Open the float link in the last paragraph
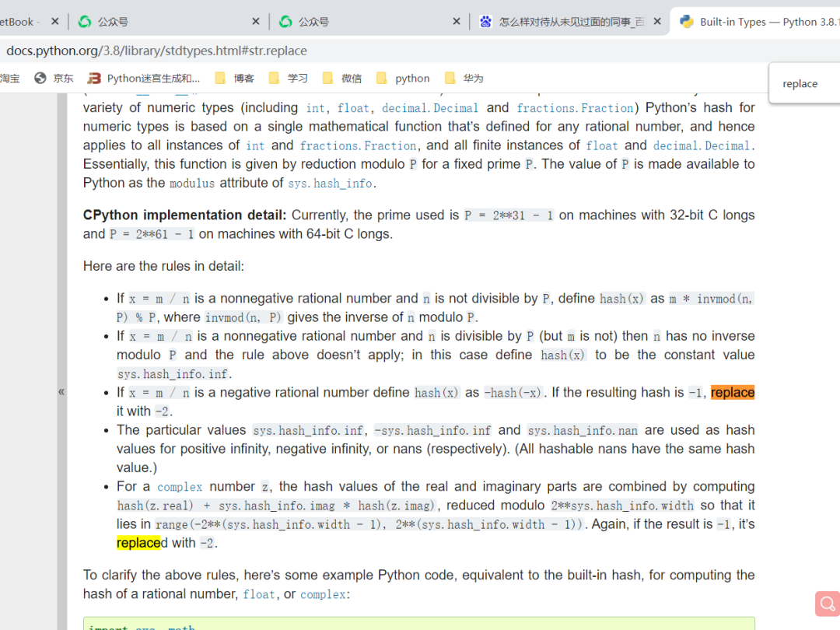This screenshot has width=840, height=630. coord(259,595)
